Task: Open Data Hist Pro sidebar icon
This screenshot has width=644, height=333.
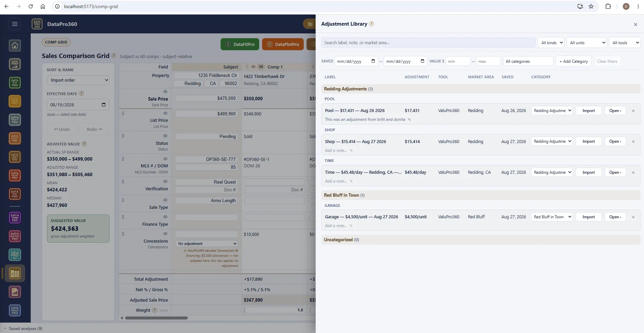Action: 15,157
